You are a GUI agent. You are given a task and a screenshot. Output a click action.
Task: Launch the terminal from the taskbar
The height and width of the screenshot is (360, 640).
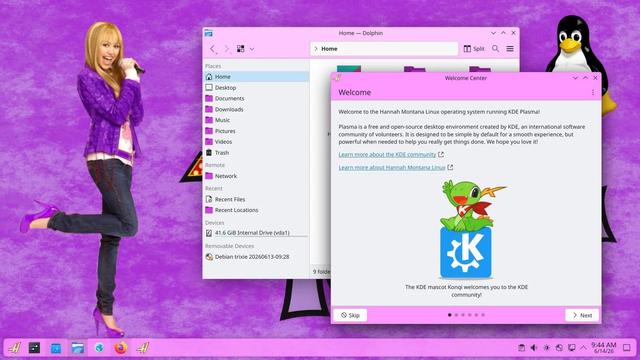point(34,348)
